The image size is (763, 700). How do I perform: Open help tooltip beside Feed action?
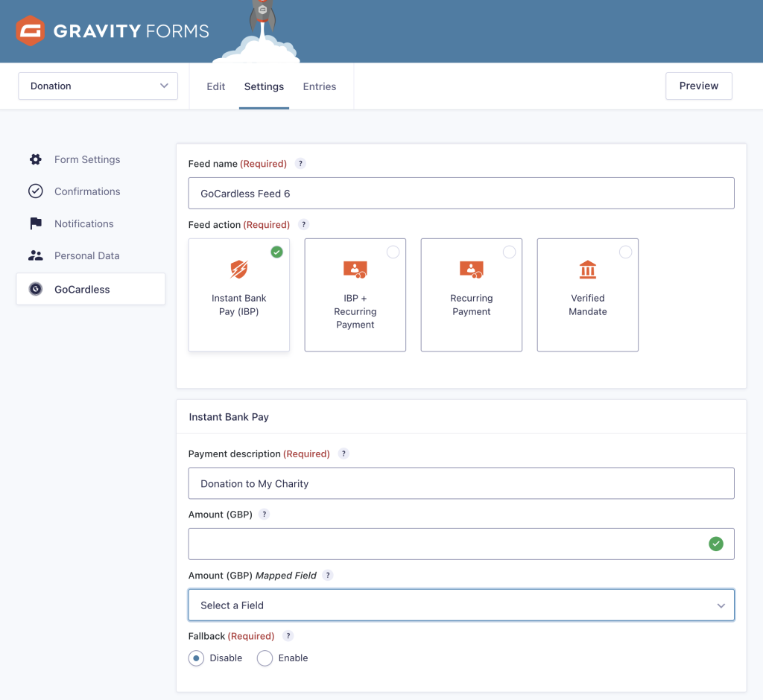pyautogui.click(x=304, y=224)
